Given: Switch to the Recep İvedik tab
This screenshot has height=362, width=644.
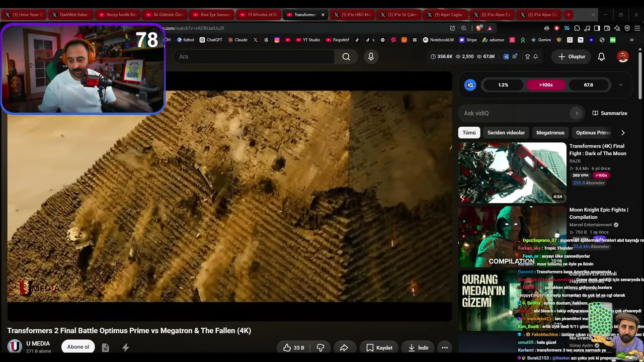Looking at the screenshot, I should [117, 15].
